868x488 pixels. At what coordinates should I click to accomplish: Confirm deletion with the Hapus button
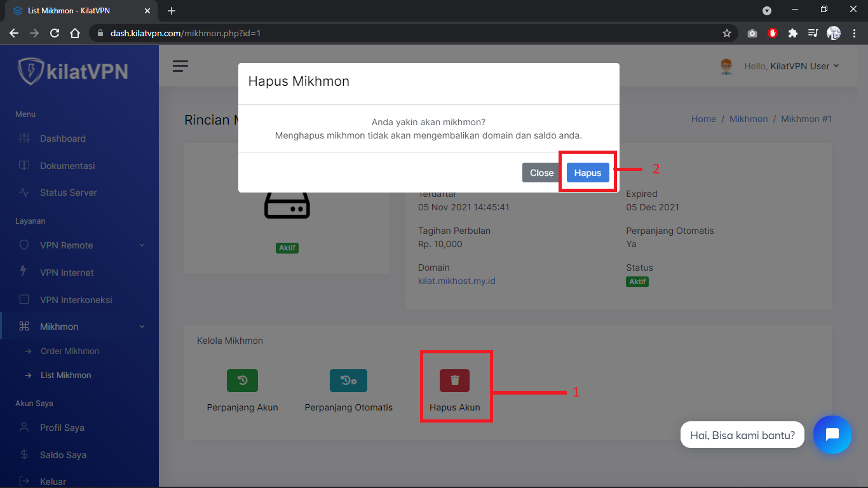coord(588,173)
